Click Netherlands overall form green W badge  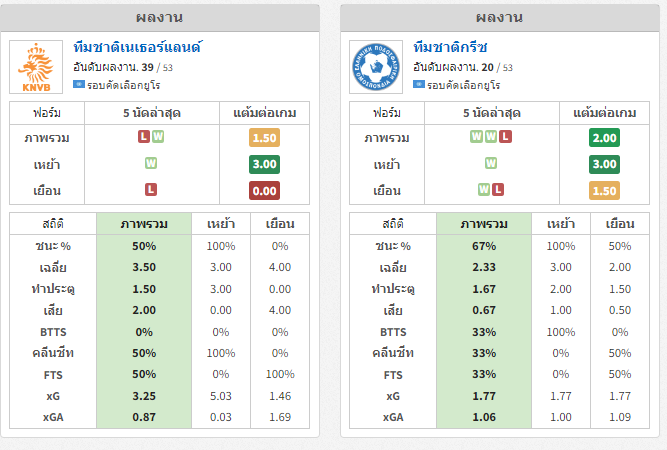[x=158, y=137]
